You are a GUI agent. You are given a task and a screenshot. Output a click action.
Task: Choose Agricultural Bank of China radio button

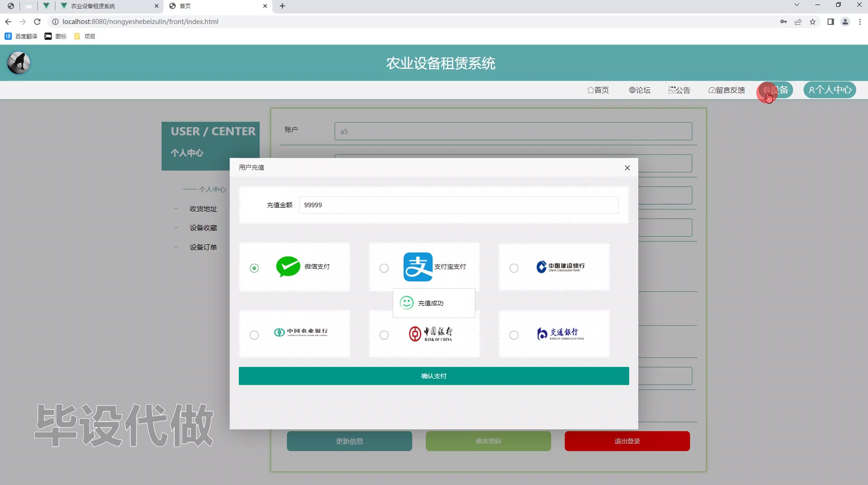point(254,335)
